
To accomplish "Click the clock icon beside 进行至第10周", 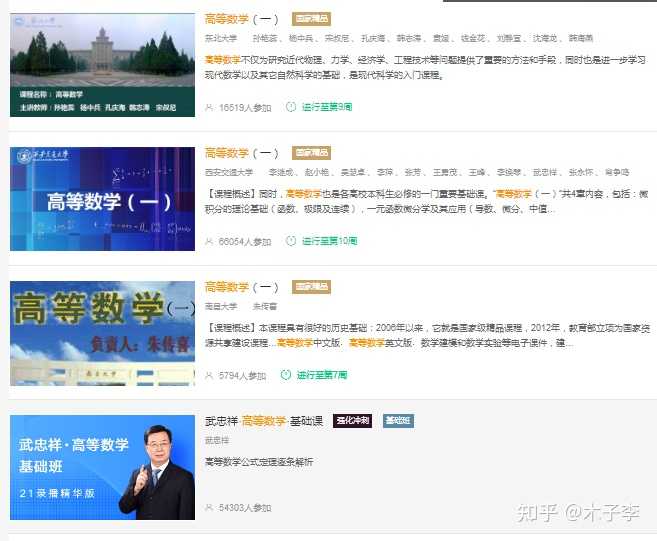I will point(291,241).
